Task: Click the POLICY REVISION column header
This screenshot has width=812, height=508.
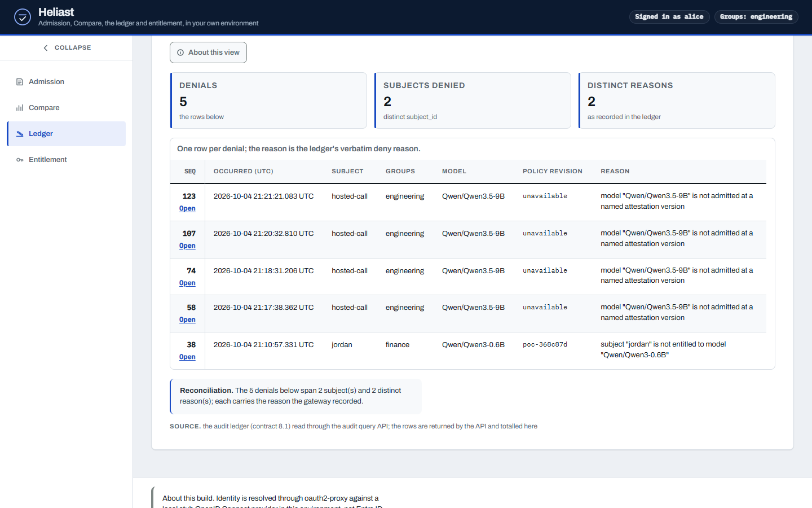Action: point(553,172)
